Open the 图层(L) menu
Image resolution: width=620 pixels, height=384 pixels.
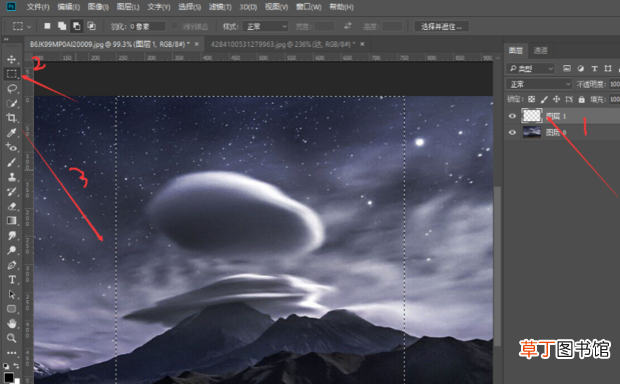128,7
